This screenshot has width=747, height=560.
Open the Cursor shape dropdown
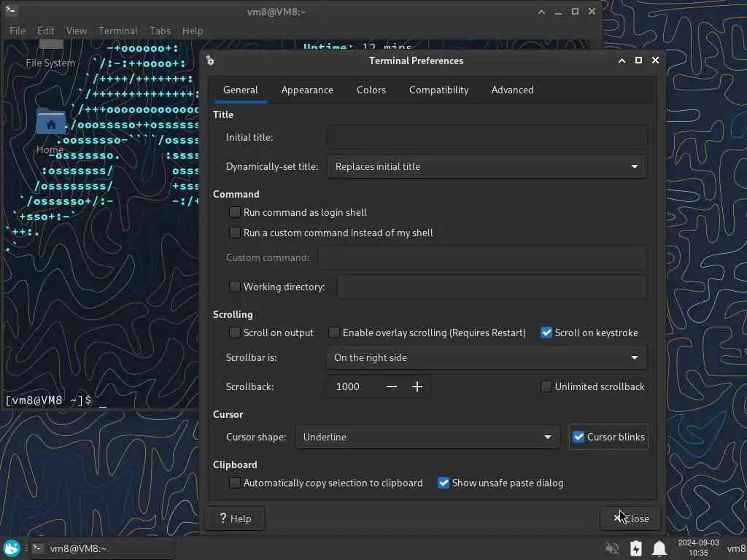click(x=427, y=437)
